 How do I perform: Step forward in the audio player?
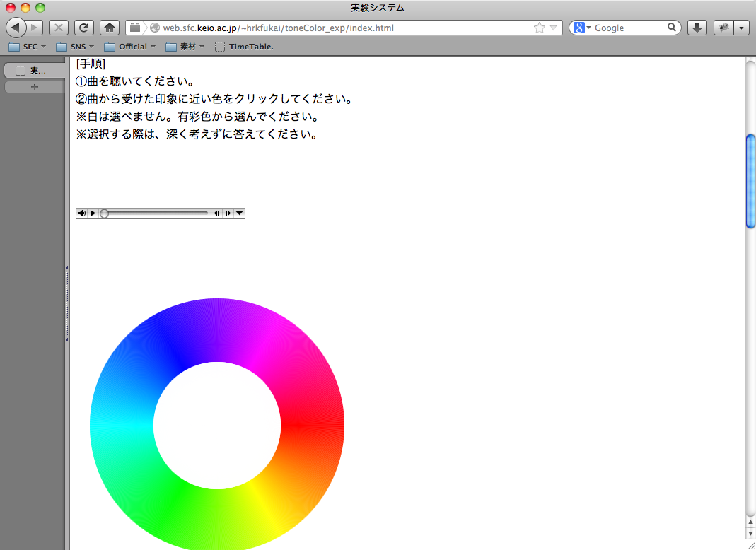tap(228, 213)
